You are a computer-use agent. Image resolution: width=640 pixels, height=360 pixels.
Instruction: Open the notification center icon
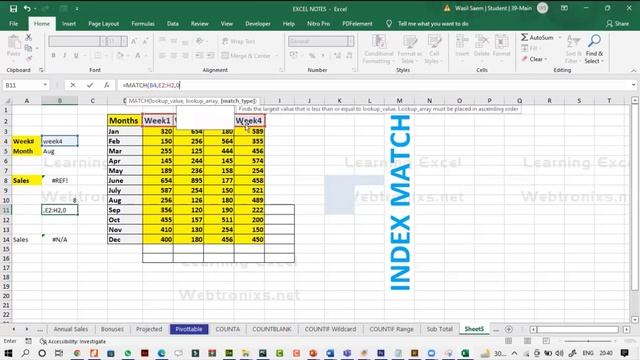[x=624, y=353]
